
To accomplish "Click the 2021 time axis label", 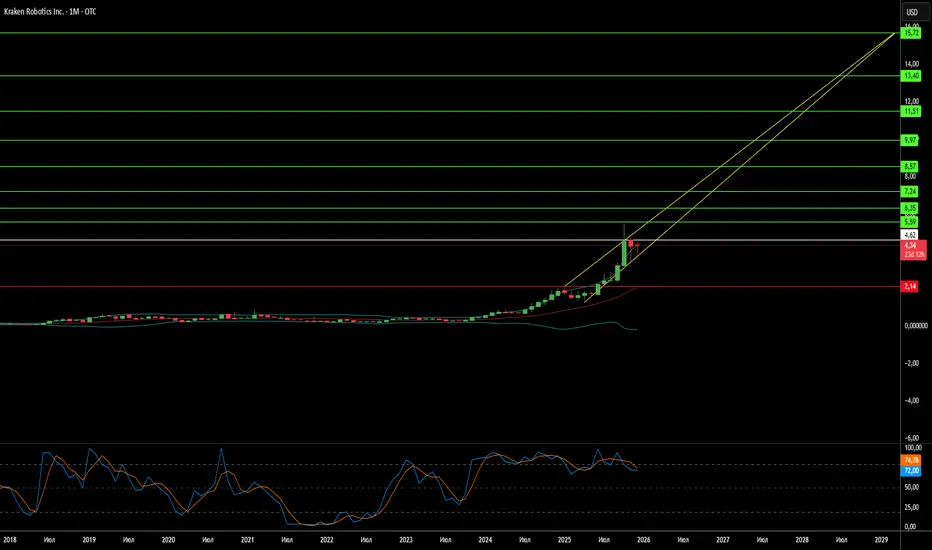I will point(247,540).
